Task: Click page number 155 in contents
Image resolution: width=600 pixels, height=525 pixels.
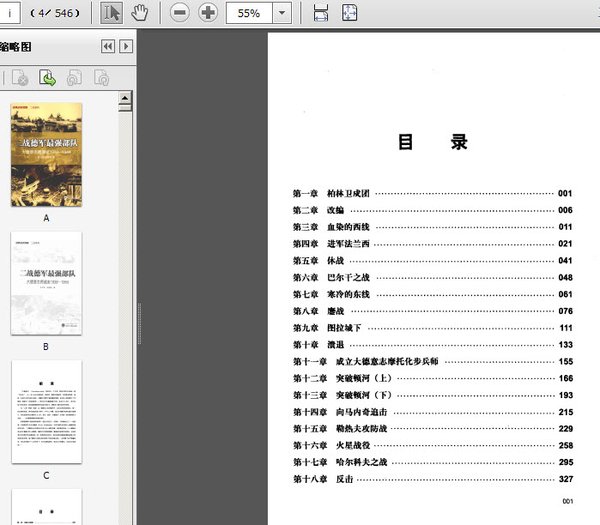Action: point(566,362)
